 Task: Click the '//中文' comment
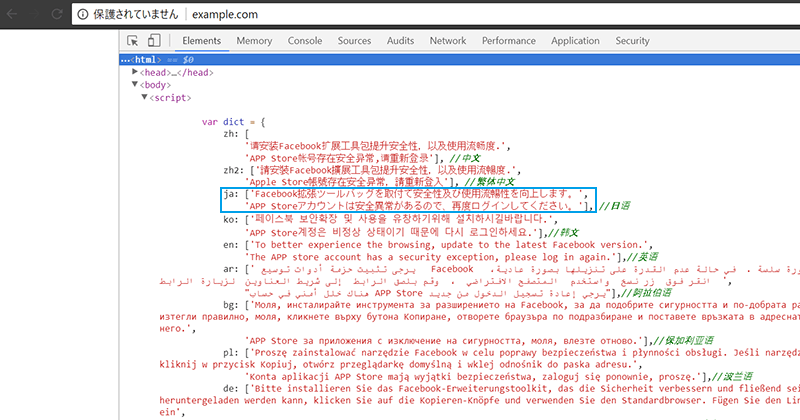click(x=464, y=158)
